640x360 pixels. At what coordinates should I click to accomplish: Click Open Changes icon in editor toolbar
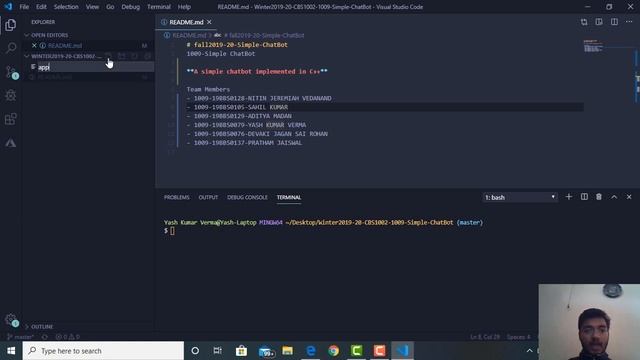[584, 22]
